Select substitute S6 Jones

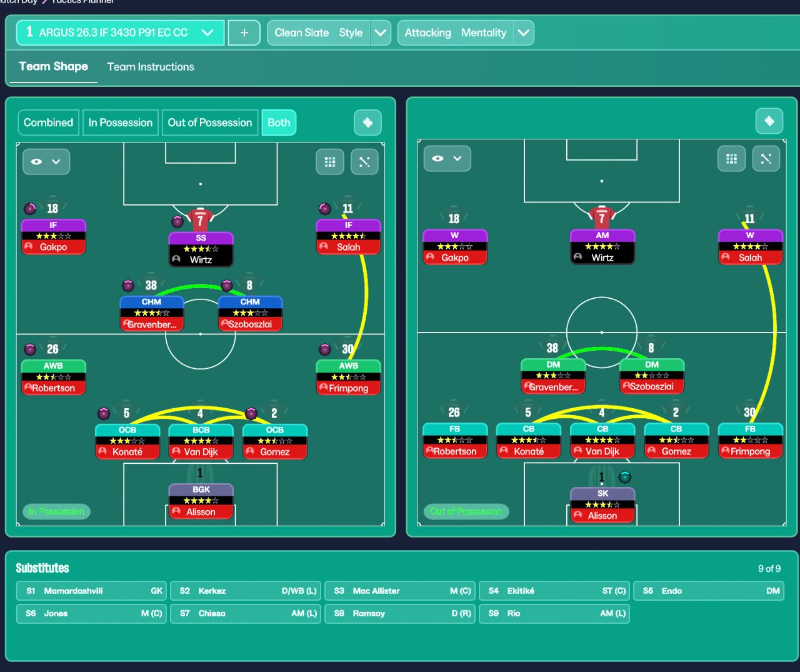[91, 613]
